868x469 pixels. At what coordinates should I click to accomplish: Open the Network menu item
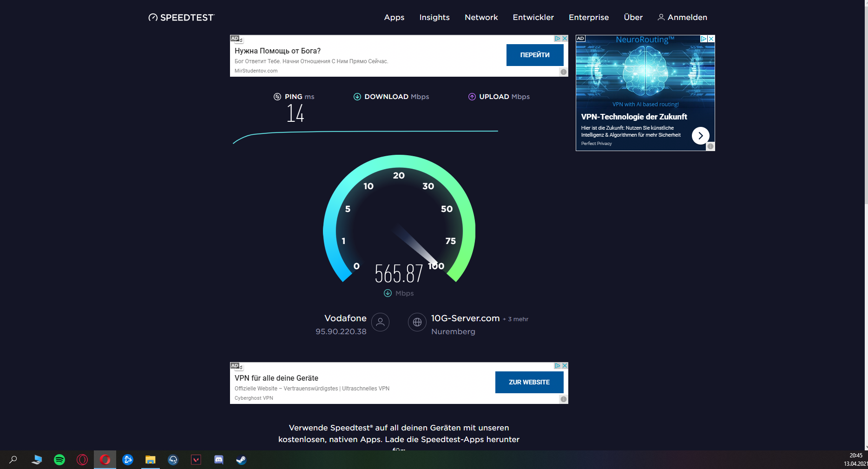tap(481, 17)
